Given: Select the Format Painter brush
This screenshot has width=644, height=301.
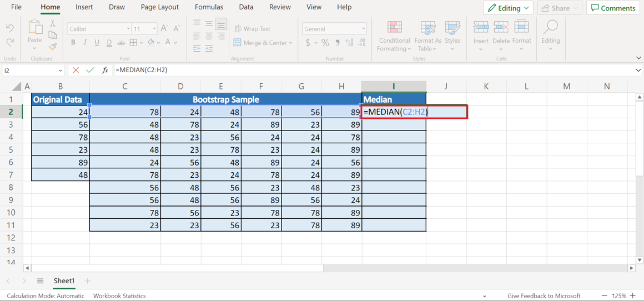Looking at the screenshot, I should 53,47.
